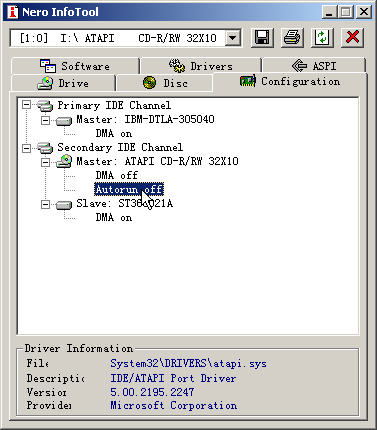Collapse the ATAPI CD-R/RW Master node
377x430 pixels.
45,162
